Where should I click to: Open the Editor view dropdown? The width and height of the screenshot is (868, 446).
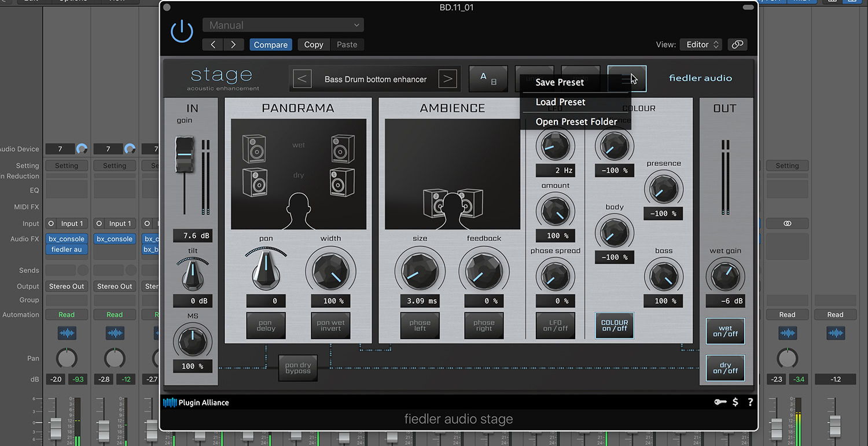(701, 45)
